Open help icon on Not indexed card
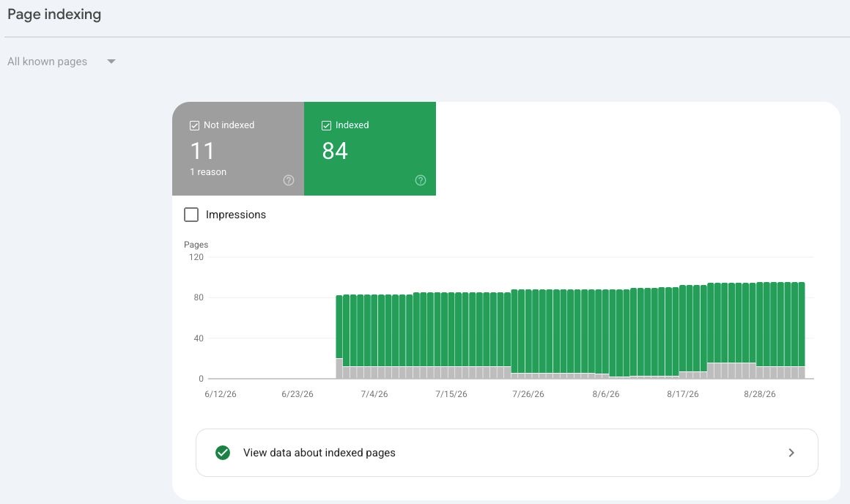The height and width of the screenshot is (504, 850). (289, 180)
